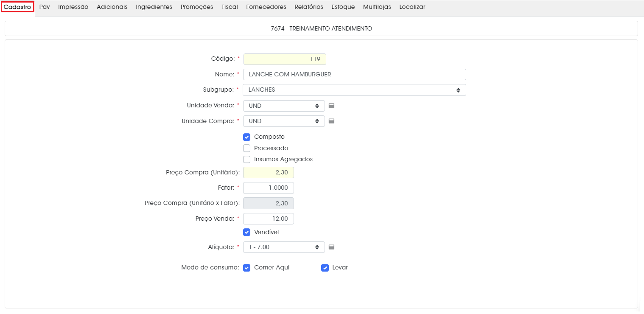
Task: Uncheck the Composto checkbox
Action: 246,137
